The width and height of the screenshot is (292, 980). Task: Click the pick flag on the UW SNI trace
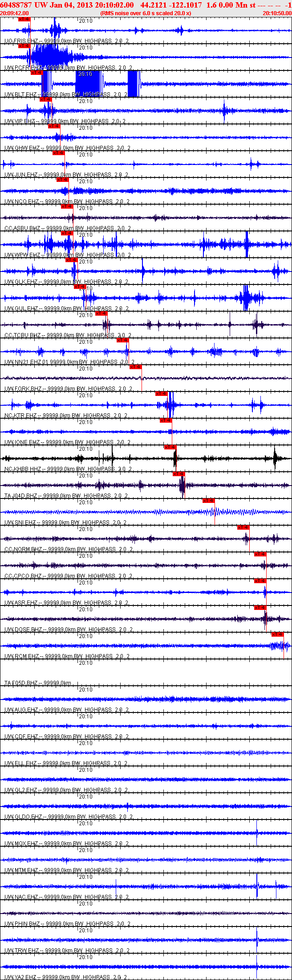click(x=208, y=501)
